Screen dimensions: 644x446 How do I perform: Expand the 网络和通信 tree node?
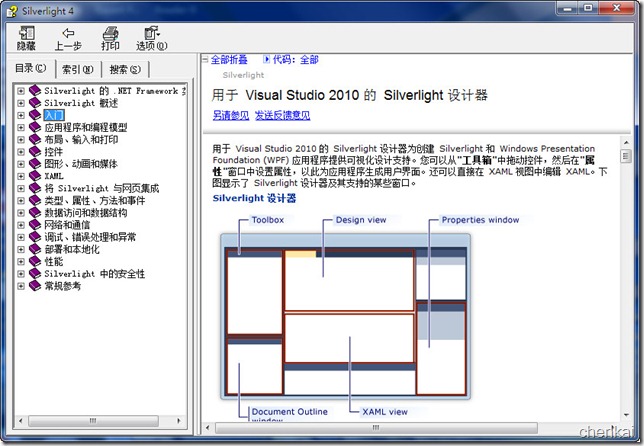coord(21,225)
